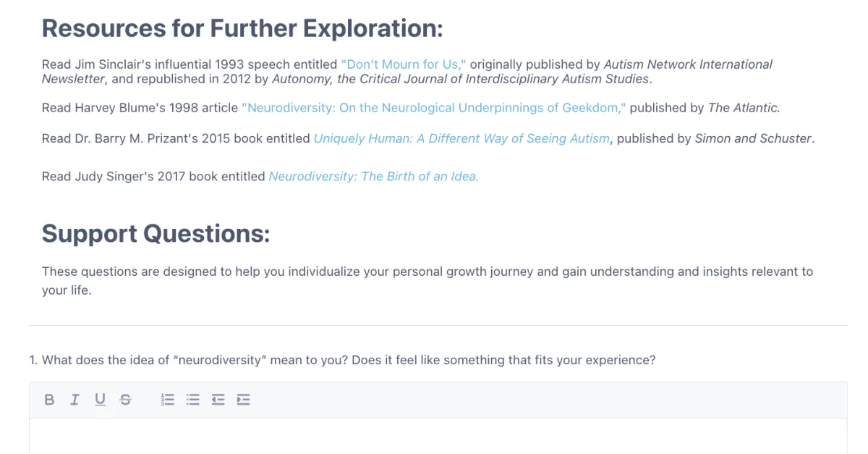868x454 pixels.
Task: Insert a numbered list
Action: (168, 399)
